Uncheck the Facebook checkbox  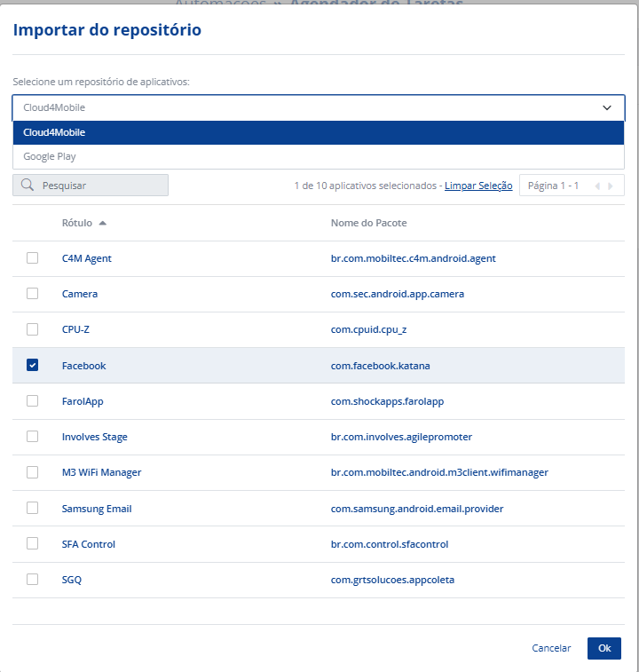[33, 365]
